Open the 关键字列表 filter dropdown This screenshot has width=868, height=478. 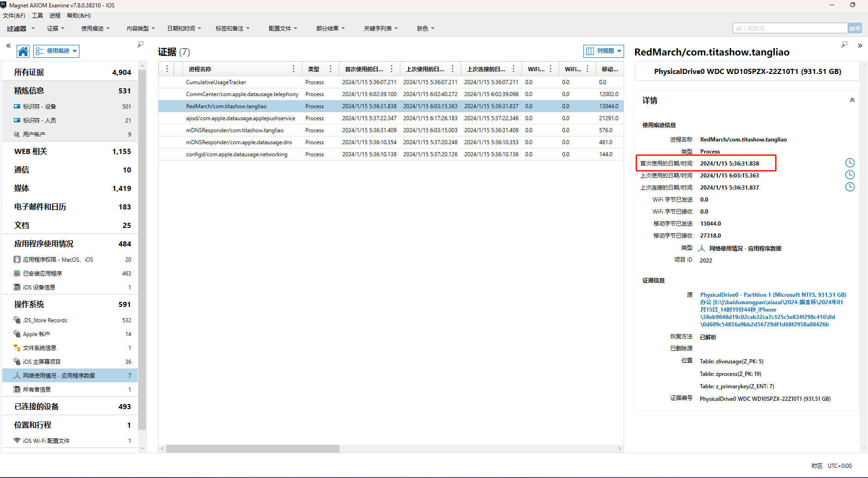381,28
